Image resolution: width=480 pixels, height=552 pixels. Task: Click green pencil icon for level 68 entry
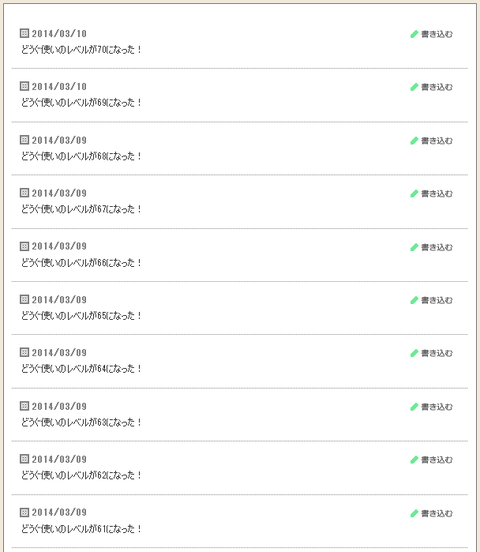coord(414,141)
